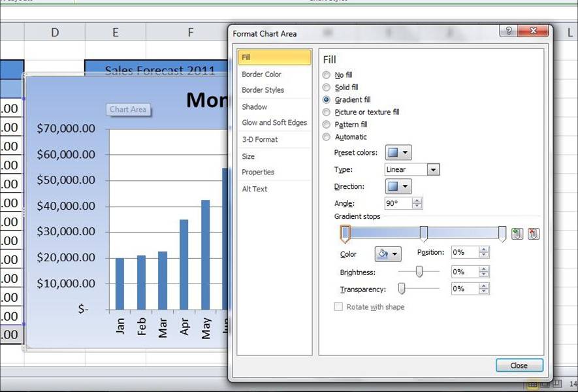
Task: Open the 3-D Format category
Action: (260, 139)
